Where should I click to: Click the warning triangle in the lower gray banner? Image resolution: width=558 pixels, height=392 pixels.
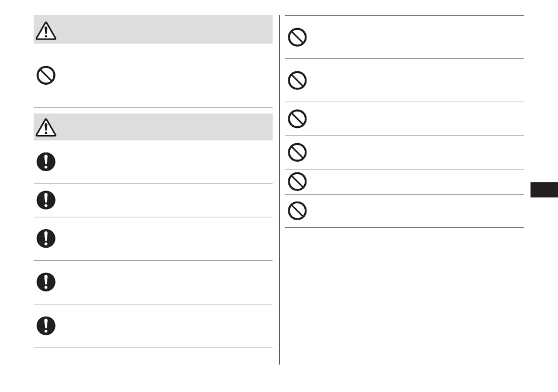(46, 127)
